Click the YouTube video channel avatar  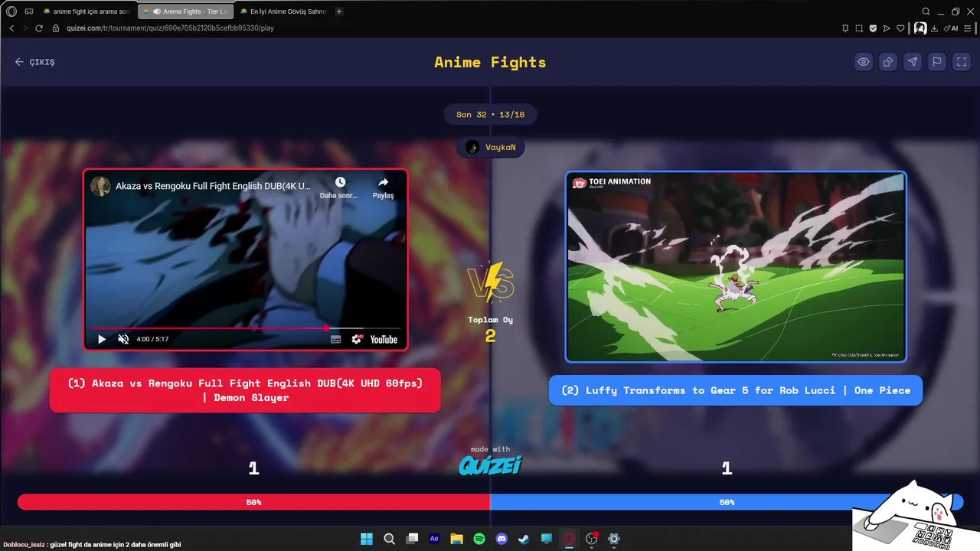100,186
